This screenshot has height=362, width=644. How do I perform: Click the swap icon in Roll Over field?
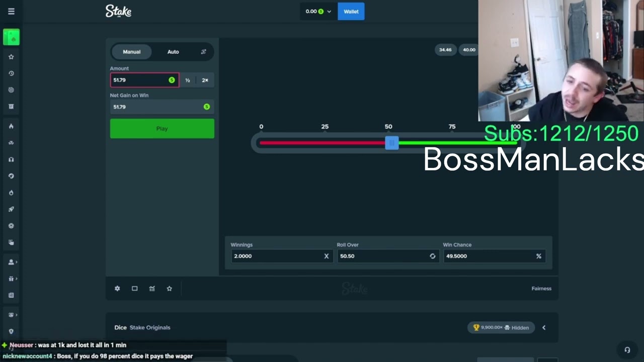tap(432, 256)
